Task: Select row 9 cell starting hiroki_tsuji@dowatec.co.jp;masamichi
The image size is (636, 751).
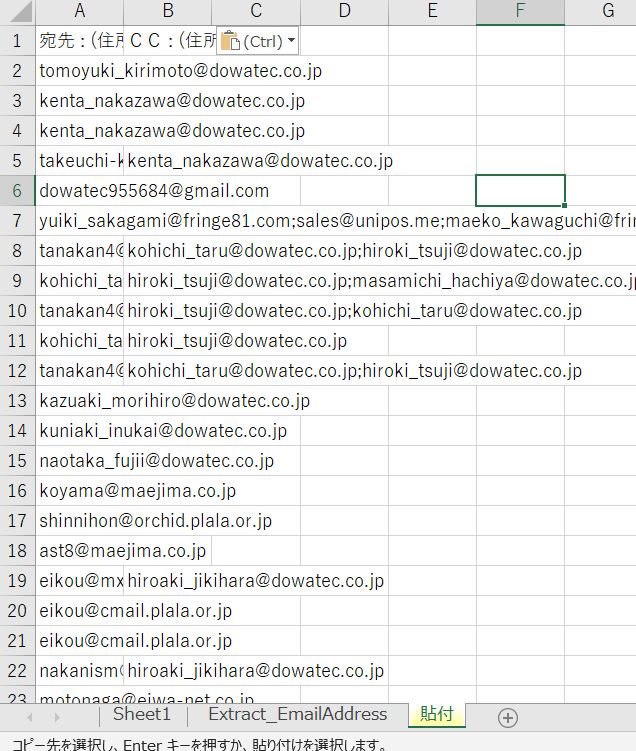Action: tap(168, 281)
